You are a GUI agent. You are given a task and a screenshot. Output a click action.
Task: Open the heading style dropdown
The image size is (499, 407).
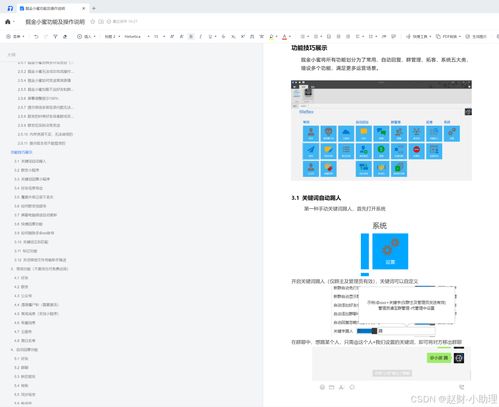click(112, 36)
